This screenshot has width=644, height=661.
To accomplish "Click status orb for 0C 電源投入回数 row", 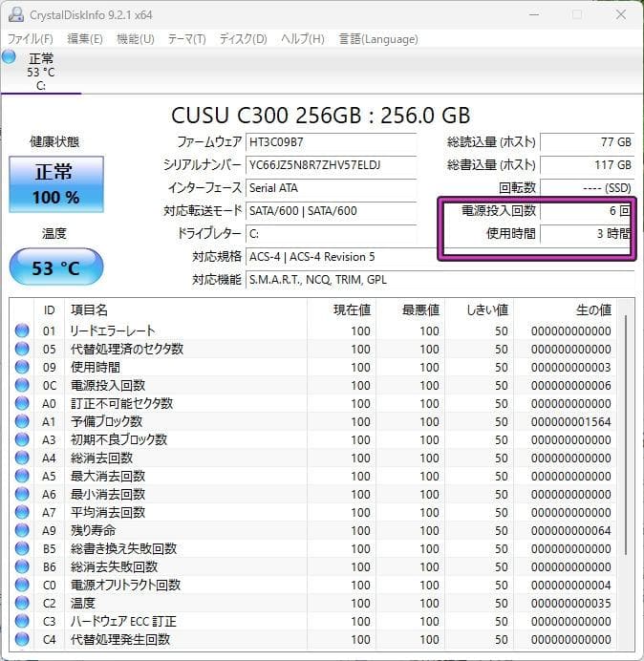I will click(22, 385).
